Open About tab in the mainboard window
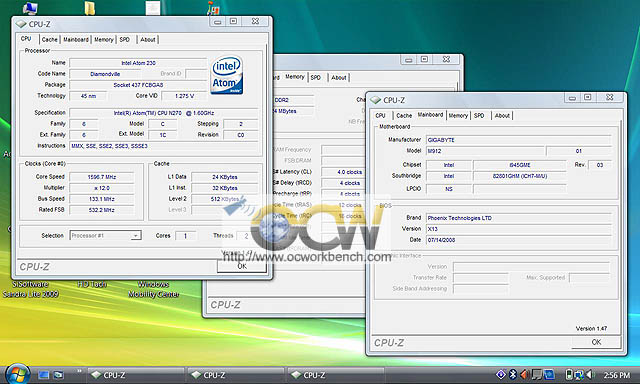Image resolution: width=640 pixels, height=384 pixels. [x=502, y=115]
